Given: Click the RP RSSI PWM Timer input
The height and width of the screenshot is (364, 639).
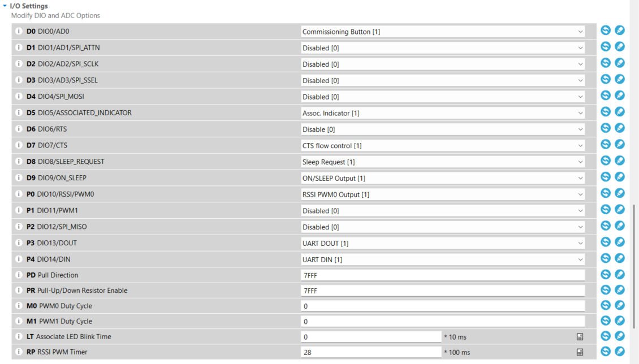Looking at the screenshot, I should pos(371,352).
